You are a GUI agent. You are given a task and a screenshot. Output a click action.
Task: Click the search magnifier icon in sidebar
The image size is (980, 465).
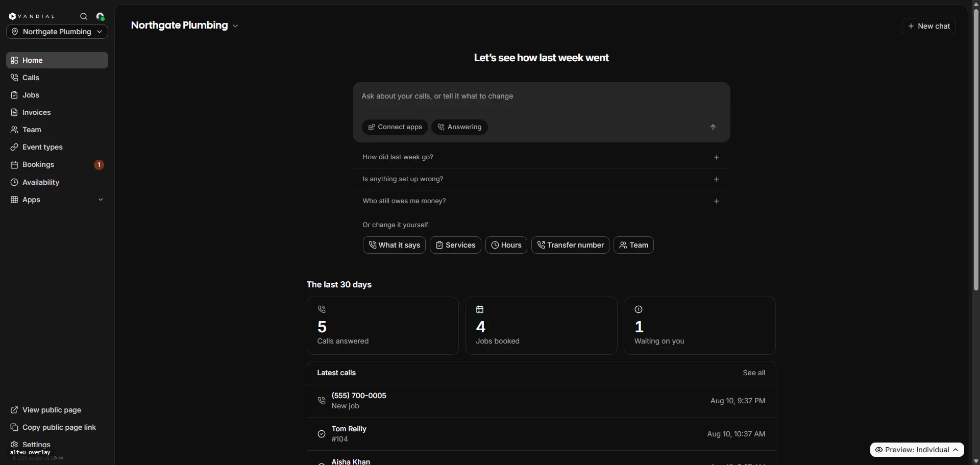coord(84,16)
